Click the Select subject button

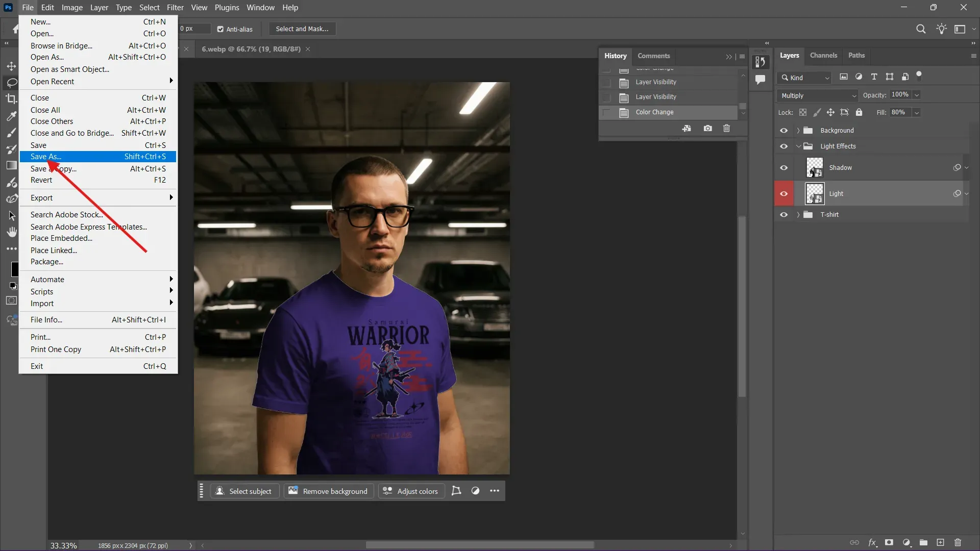[244, 491]
